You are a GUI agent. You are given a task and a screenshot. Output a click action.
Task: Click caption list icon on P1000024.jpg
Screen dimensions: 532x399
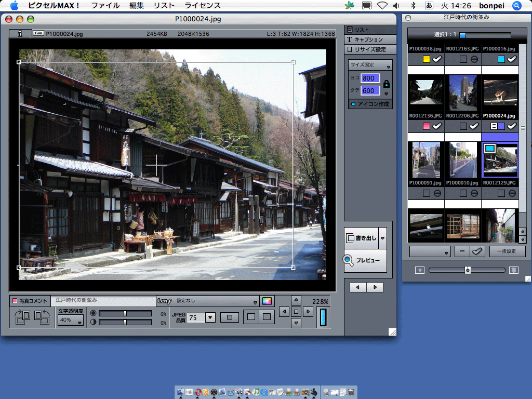[494, 126]
